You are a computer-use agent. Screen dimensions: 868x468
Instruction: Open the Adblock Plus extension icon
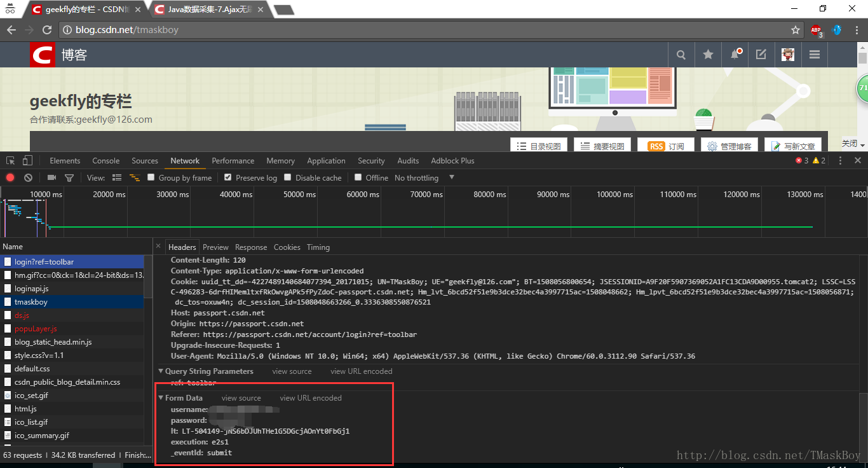(x=817, y=30)
